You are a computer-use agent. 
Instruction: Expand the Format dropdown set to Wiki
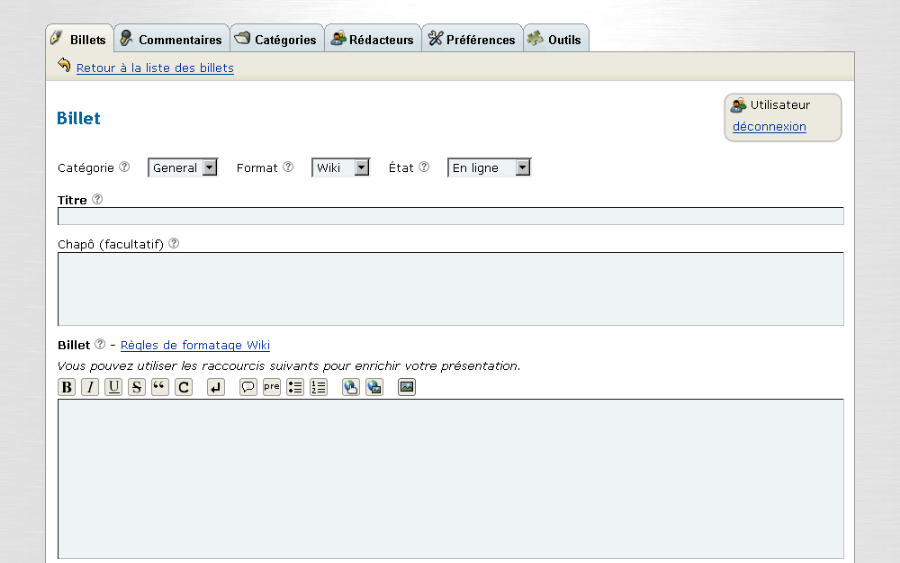tap(341, 168)
